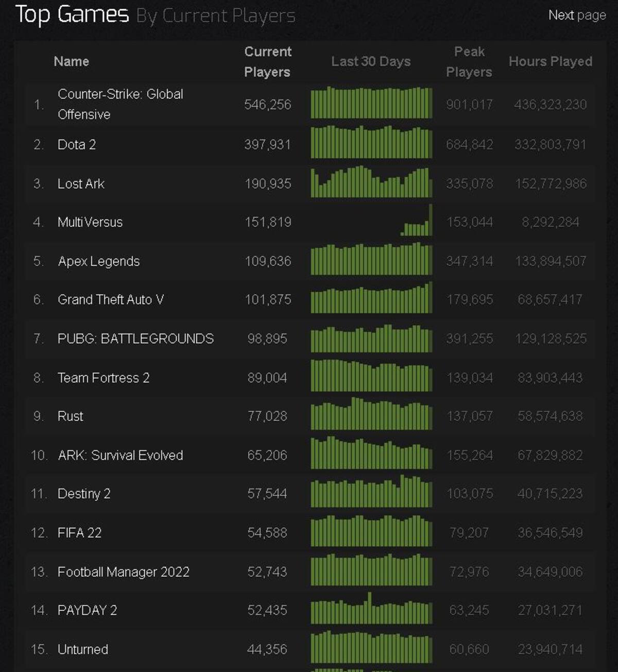The image size is (618, 672).
Task: Go to the Next page link
Action: point(577,15)
